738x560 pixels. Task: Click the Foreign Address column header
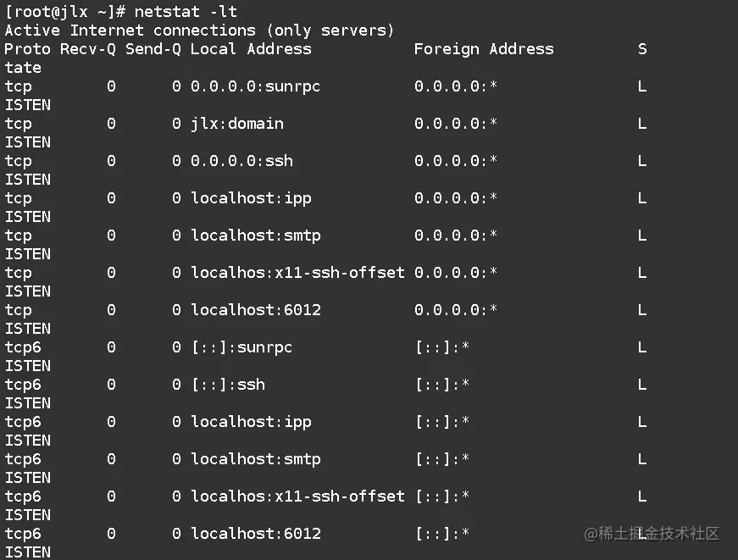(483, 49)
